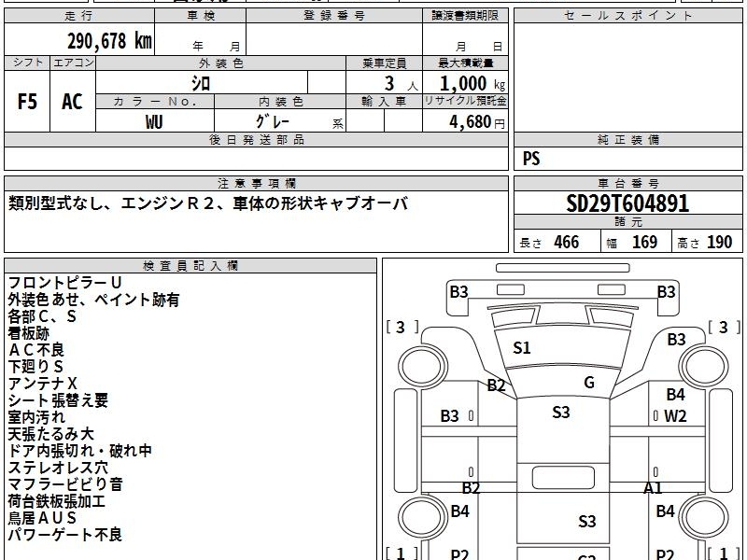Click the S1 mark on the windshield

coord(522,348)
